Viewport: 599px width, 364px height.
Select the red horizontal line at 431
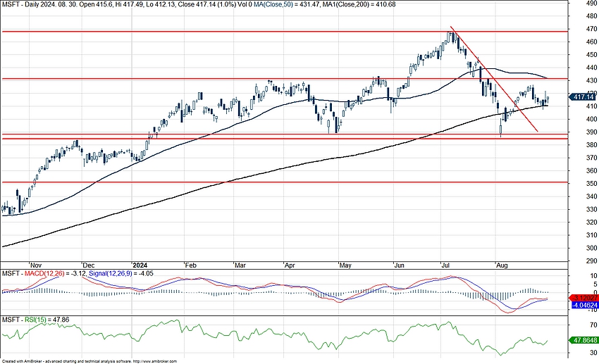284,79
